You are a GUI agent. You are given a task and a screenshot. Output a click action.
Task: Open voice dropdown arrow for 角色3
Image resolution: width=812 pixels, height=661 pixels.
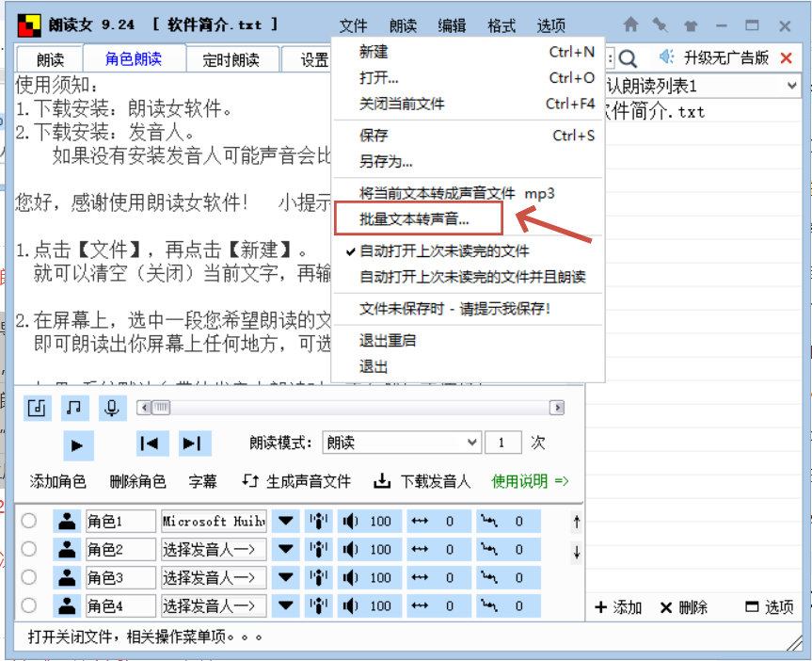tap(286, 577)
